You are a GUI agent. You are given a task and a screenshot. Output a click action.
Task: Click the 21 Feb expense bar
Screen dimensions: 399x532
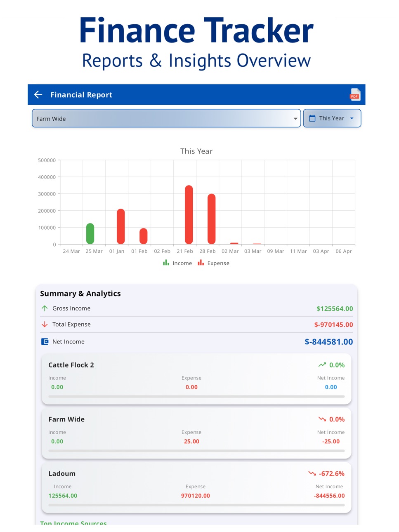click(189, 214)
